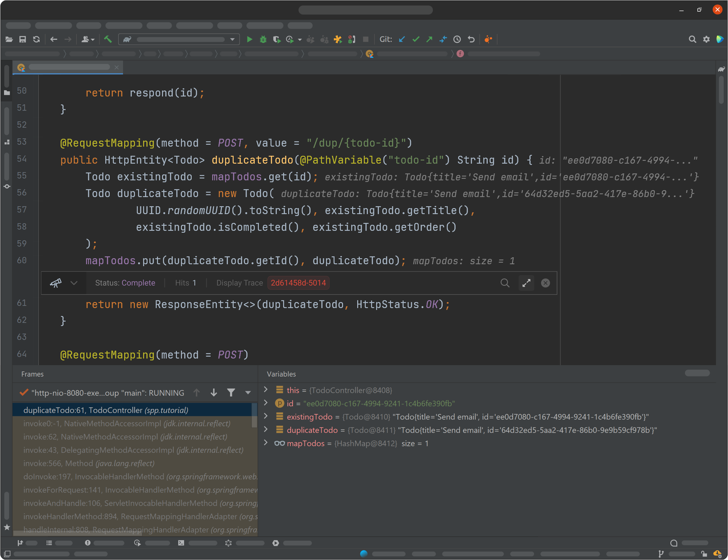728x560 pixels.
Task: Close the open editor tab
Action: (x=116, y=67)
